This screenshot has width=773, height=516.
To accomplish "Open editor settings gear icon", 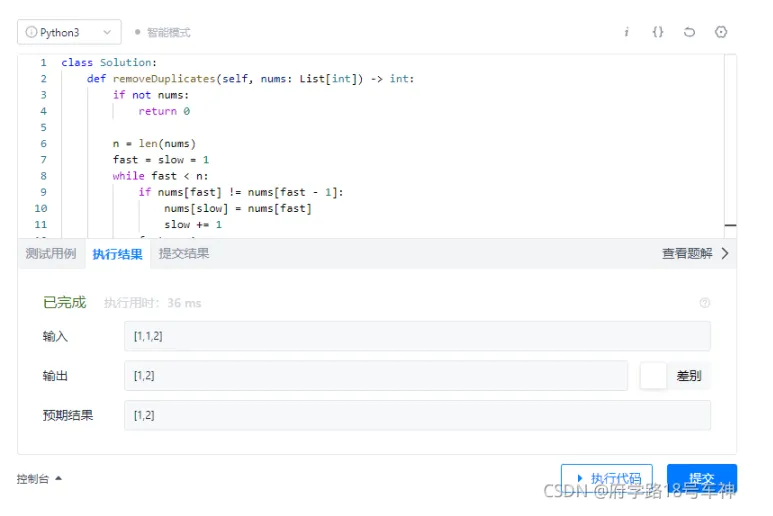I will [x=721, y=32].
